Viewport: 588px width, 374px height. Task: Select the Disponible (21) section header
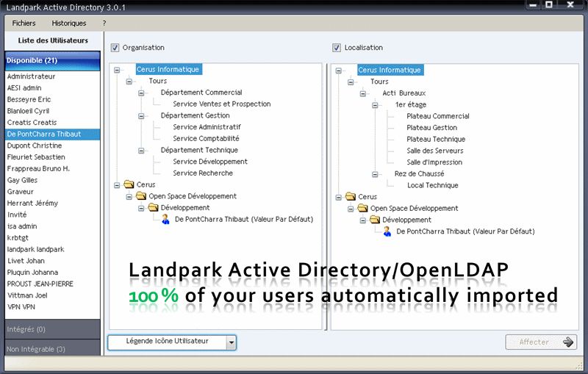(x=52, y=61)
